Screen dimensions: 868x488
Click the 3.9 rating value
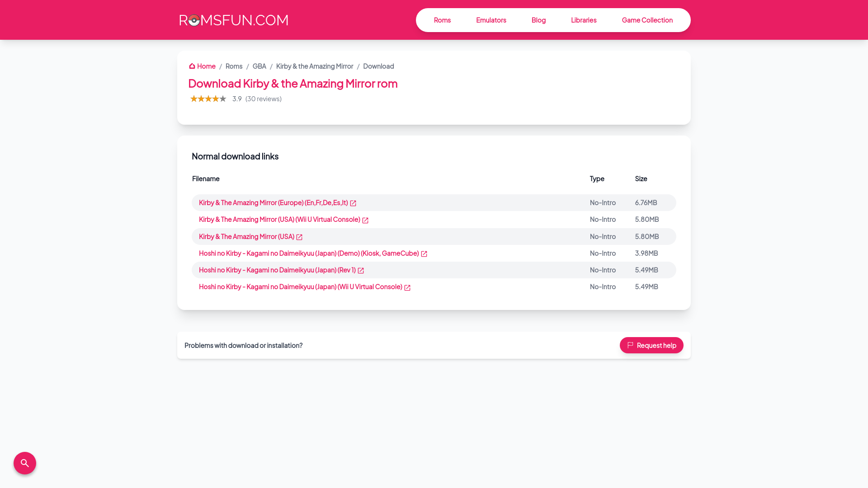[237, 99]
